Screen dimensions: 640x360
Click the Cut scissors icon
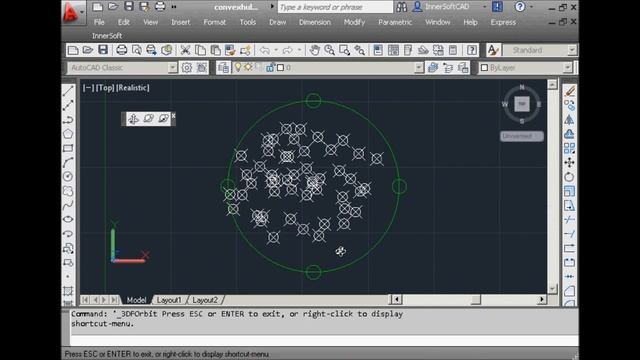tap(185, 50)
